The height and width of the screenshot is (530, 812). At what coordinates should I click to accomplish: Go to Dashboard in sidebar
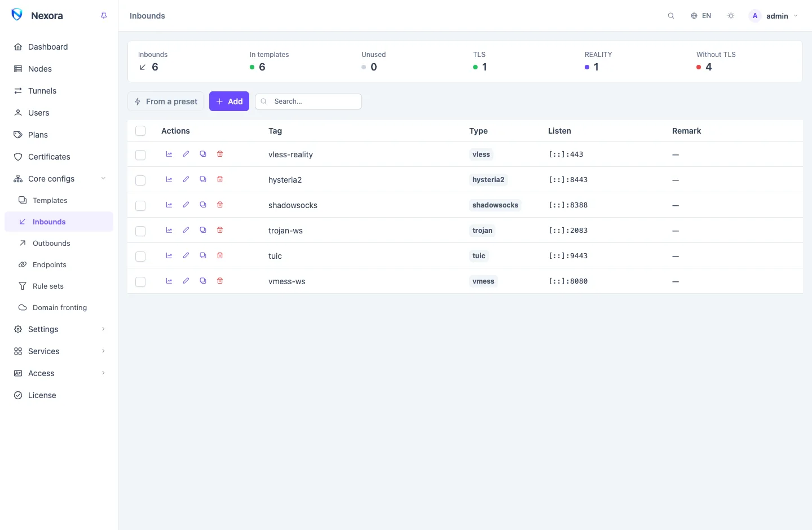click(x=59, y=47)
